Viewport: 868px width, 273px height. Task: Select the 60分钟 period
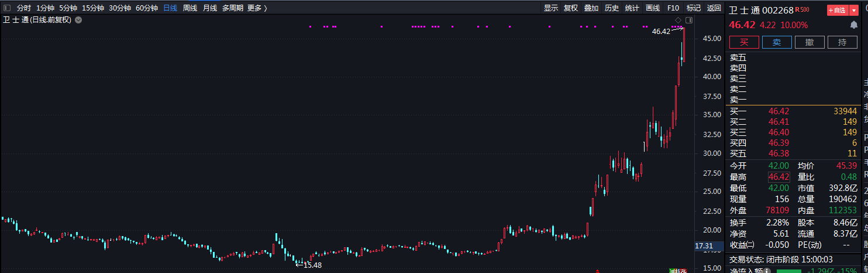[x=147, y=8]
